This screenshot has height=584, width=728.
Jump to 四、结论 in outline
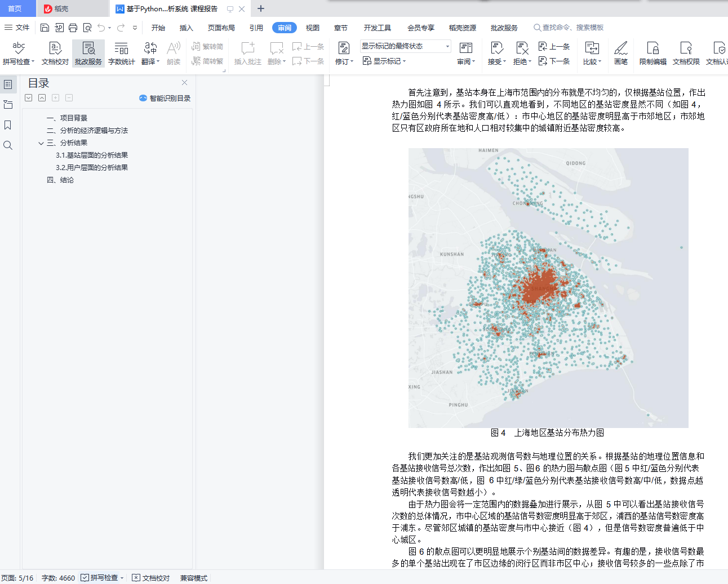point(60,180)
